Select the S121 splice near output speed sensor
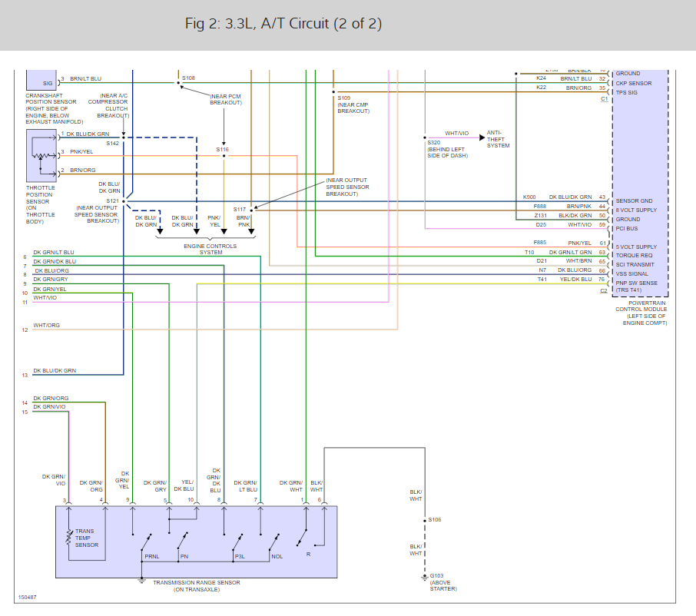The image size is (696, 616). coord(123,201)
